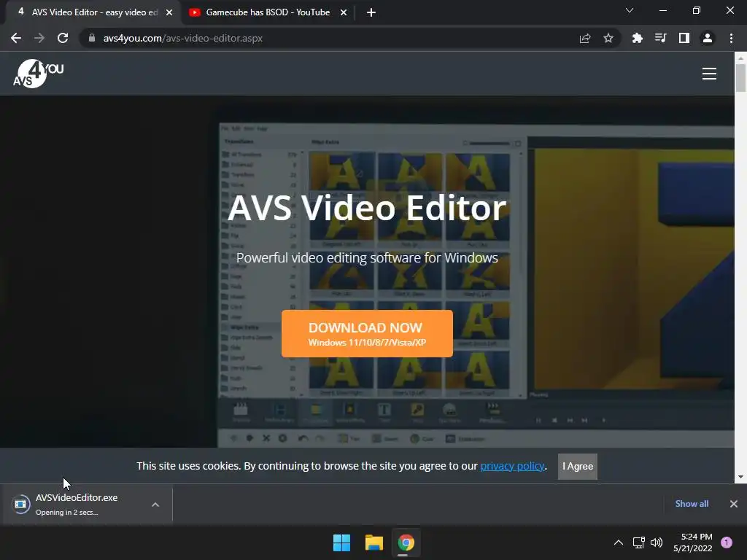Open the volume speaker icon

pyautogui.click(x=657, y=542)
